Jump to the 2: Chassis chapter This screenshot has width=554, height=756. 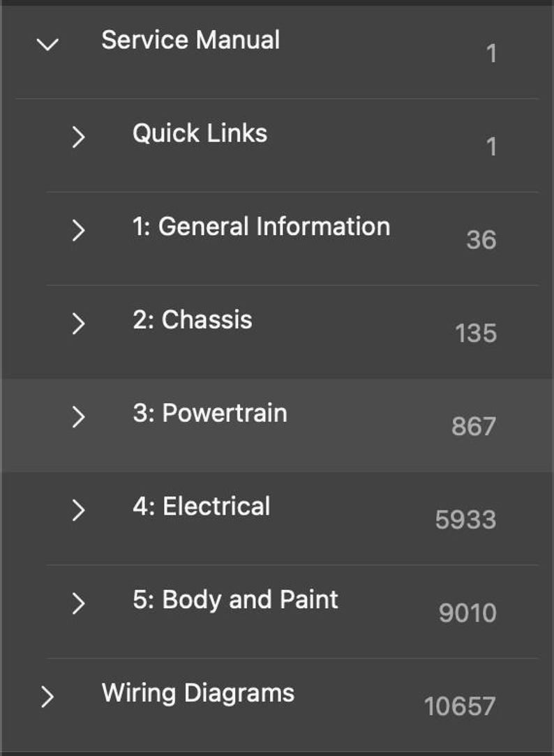click(193, 320)
